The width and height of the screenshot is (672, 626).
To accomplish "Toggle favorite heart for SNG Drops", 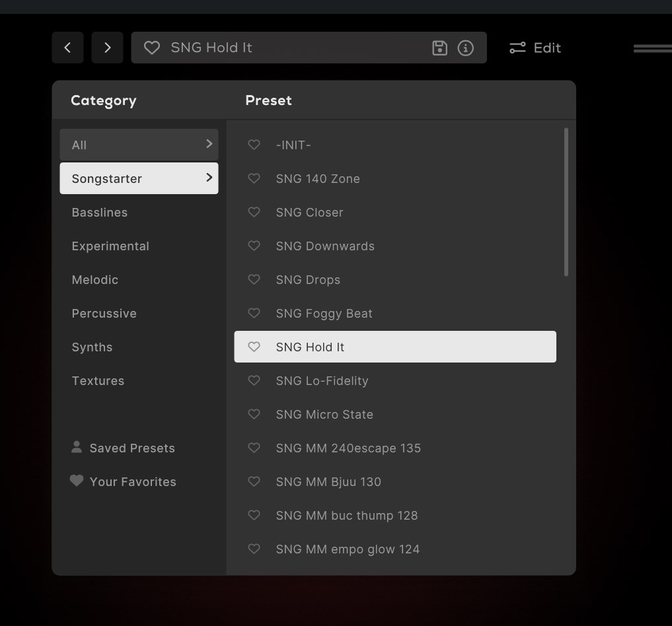I will [x=254, y=279].
